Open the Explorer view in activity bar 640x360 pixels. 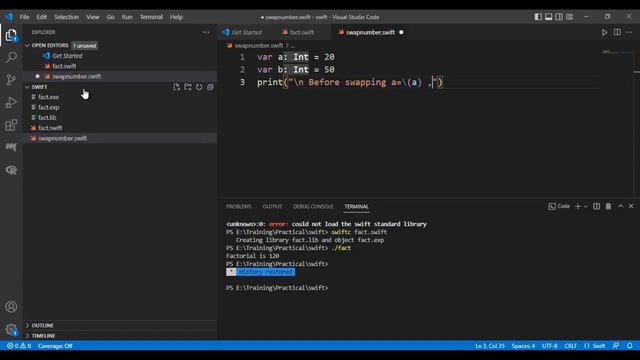[x=11, y=35]
